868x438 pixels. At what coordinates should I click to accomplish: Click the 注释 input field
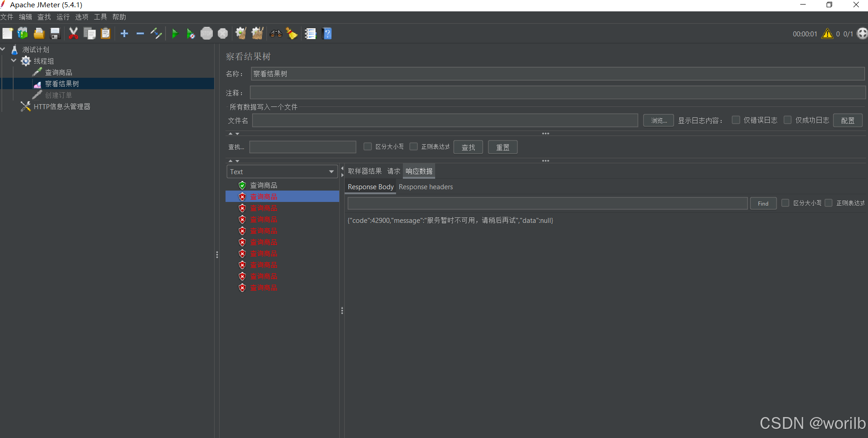(x=558, y=93)
